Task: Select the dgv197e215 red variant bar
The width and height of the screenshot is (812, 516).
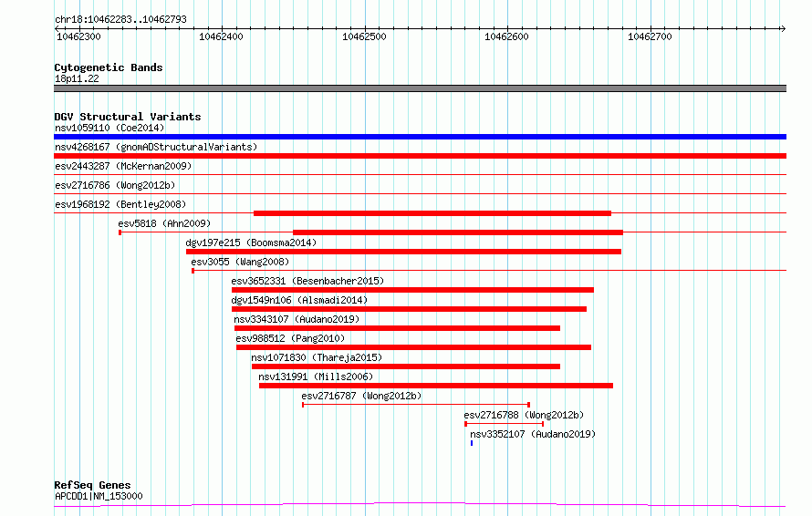Action: click(403, 252)
